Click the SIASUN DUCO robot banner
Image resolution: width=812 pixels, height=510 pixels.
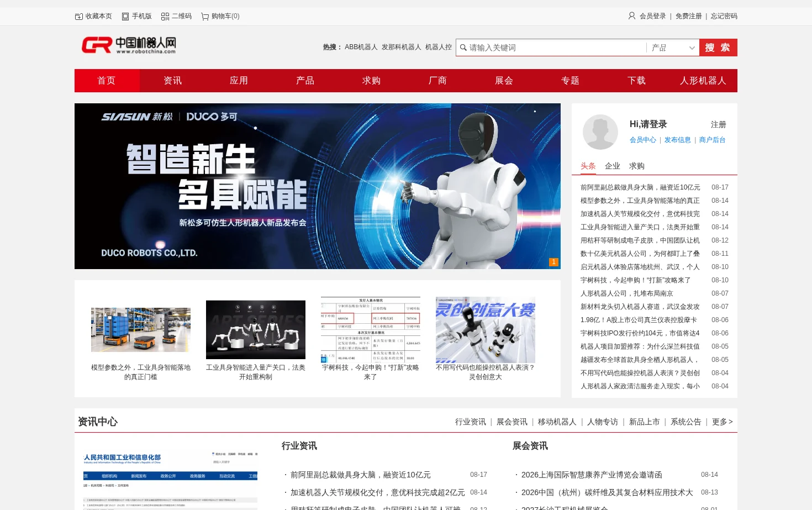318,186
